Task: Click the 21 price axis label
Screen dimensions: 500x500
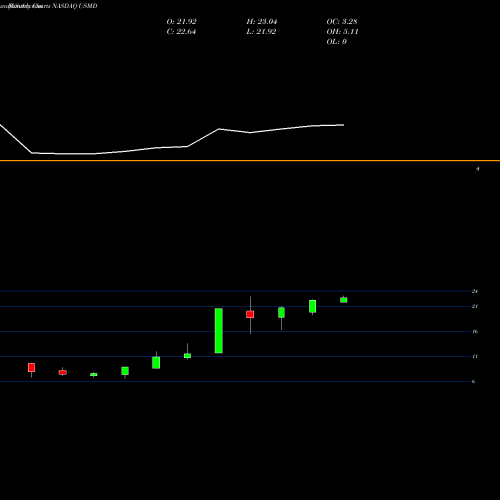Action: pyautogui.click(x=475, y=306)
